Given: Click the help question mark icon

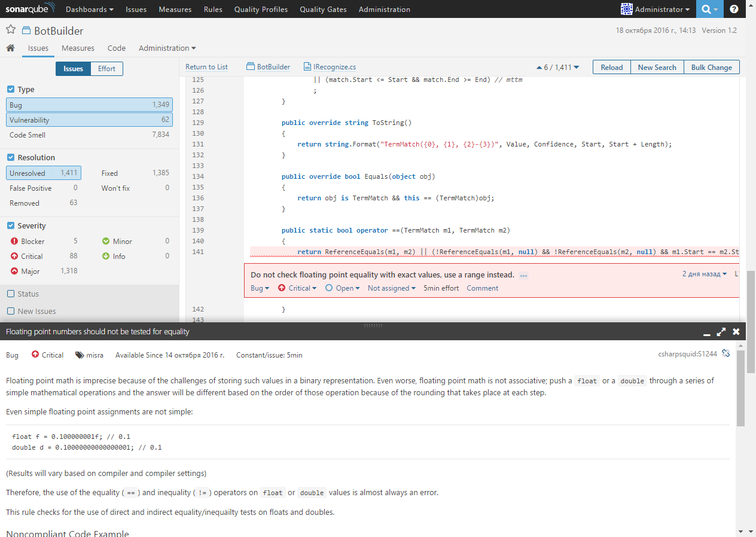Looking at the screenshot, I should click(734, 9).
